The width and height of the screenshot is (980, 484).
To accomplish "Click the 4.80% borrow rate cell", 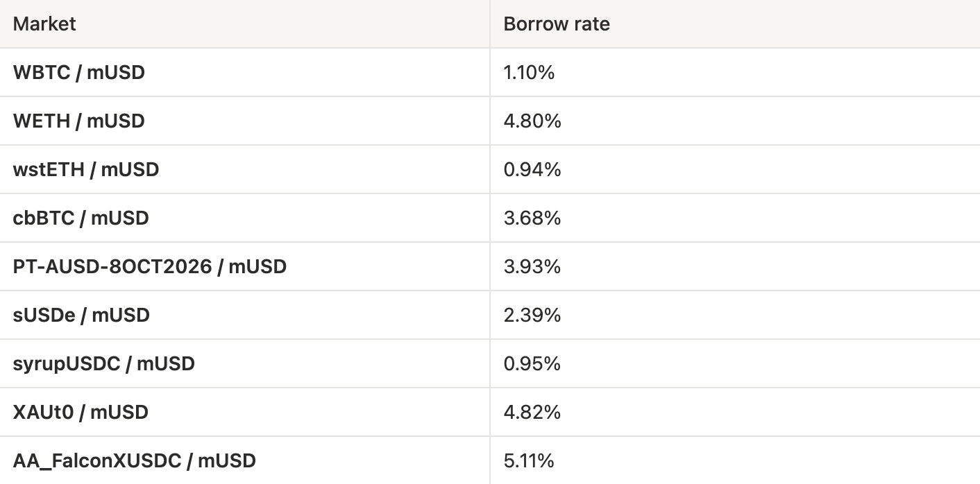I will (x=735, y=121).
